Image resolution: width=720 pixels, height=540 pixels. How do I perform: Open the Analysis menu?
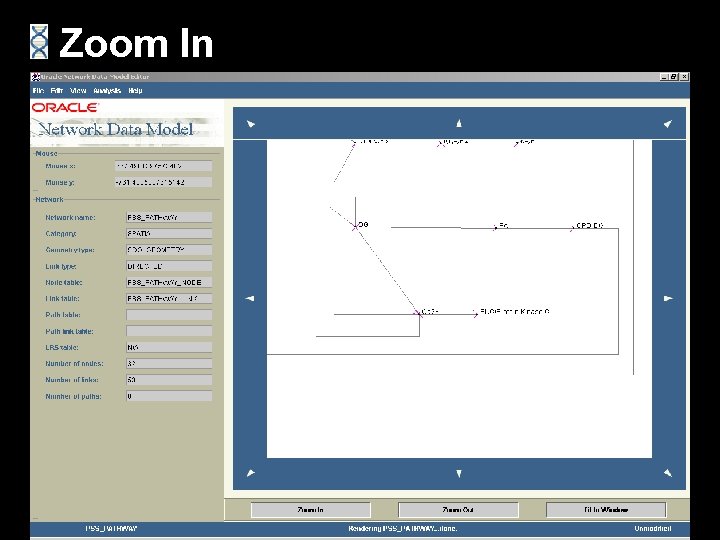(107, 90)
